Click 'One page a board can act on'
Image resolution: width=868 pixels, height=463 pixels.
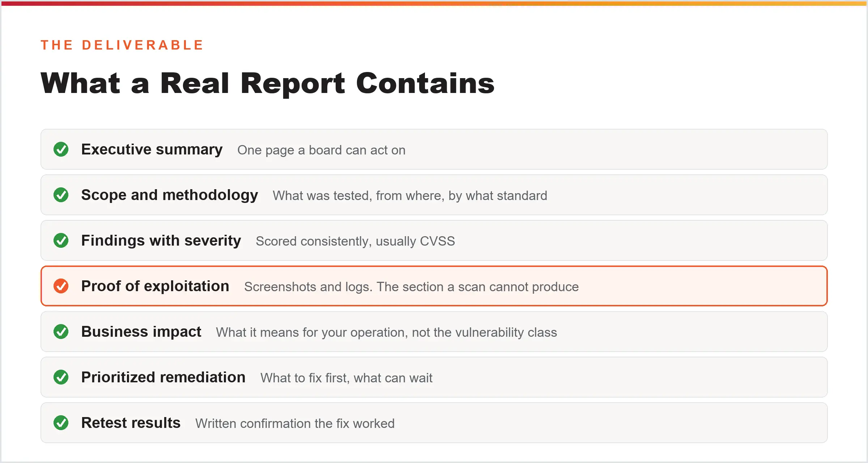point(322,150)
